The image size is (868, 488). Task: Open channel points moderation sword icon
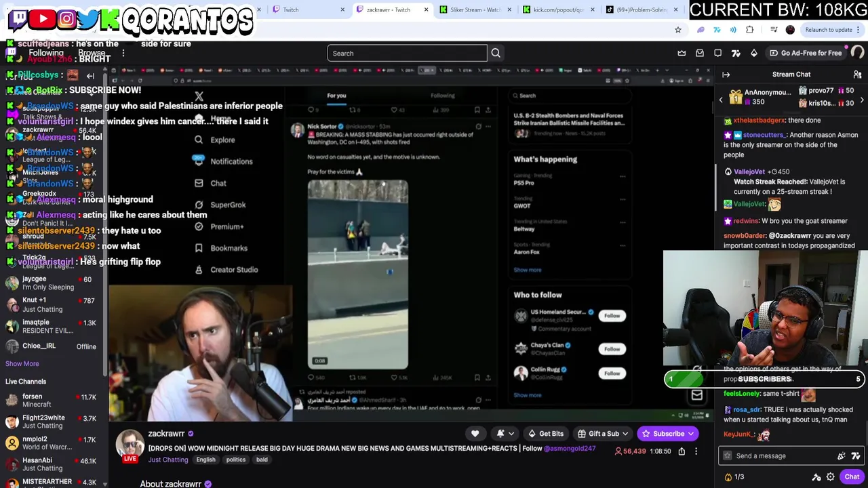coord(816,477)
